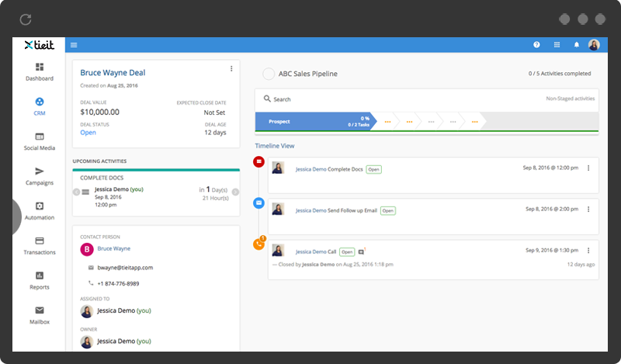
Task: Toggle the hamburger menu in top bar
Action: coord(74,45)
